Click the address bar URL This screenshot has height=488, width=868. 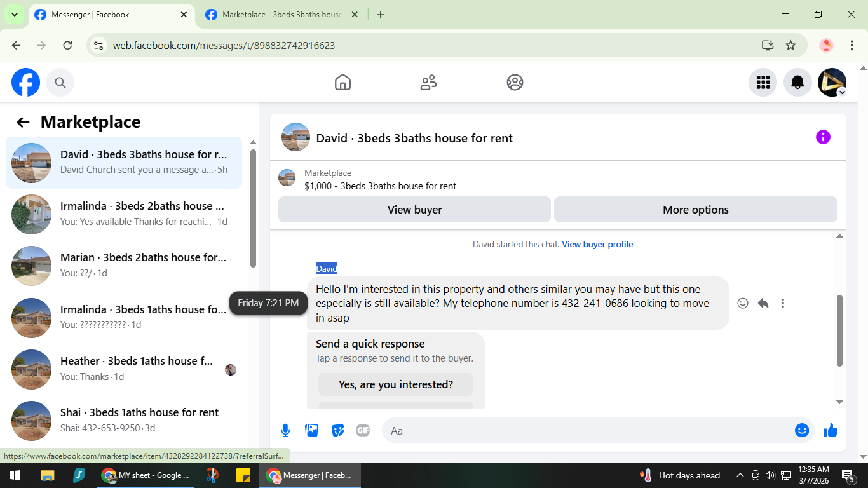point(224,46)
